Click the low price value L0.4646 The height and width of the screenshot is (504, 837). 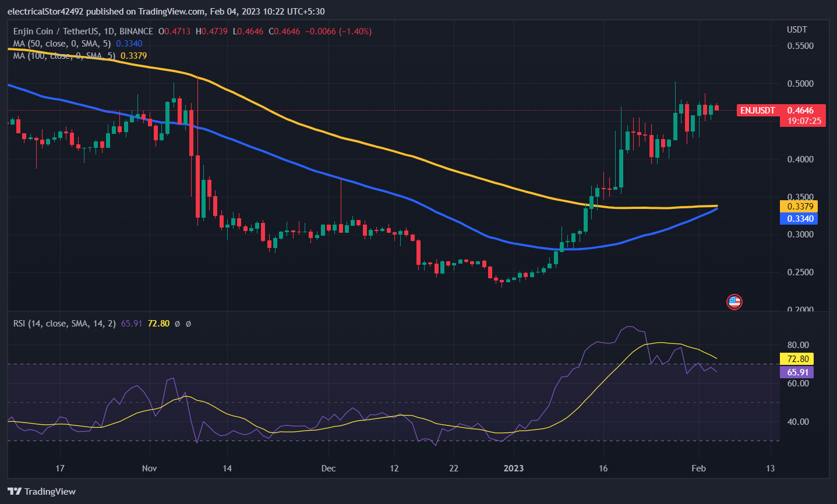tap(248, 31)
